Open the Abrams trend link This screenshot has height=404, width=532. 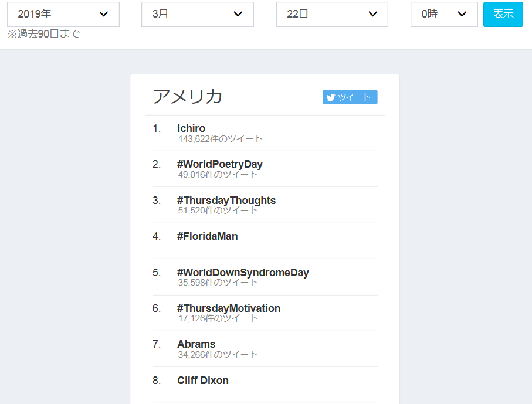click(x=196, y=344)
